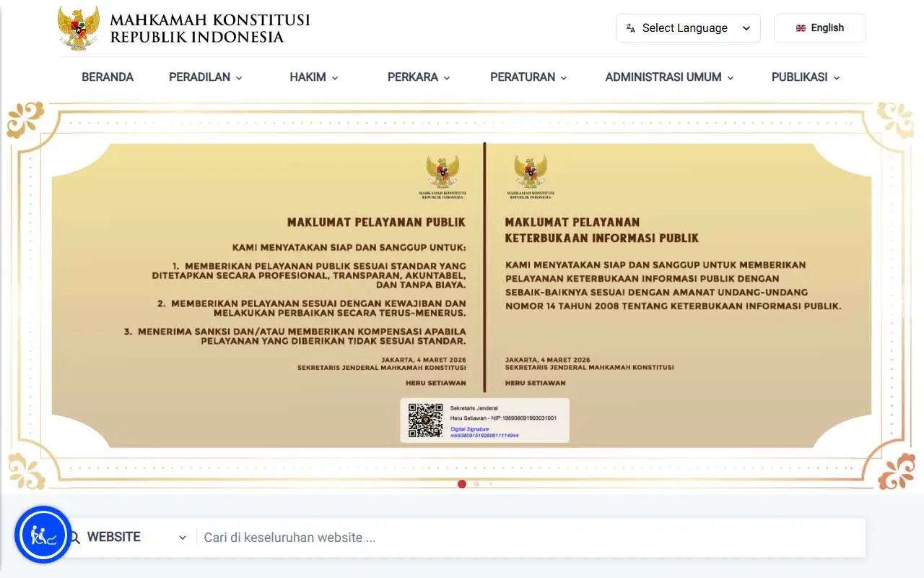Open the PUBLIKASI menu
Screen dimensions: 924x578
point(806,77)
